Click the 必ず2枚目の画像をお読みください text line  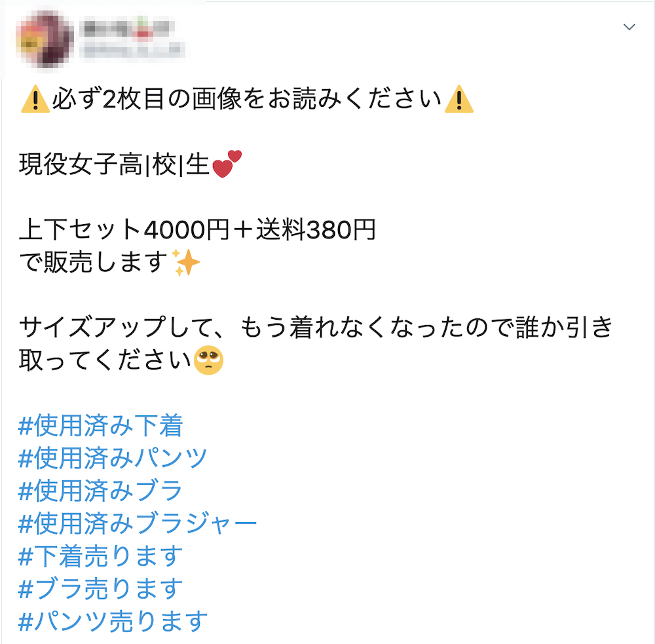(248, 99)
